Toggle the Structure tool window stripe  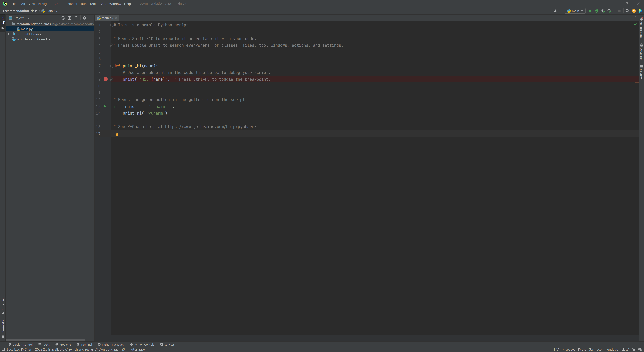[x=3, y=306]
